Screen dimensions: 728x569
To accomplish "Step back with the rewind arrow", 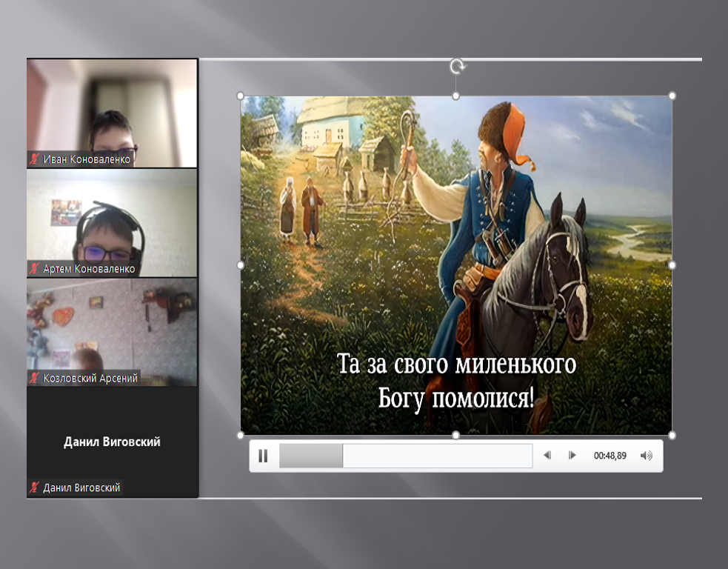I will pyautogui.click(x=547, y=455).
